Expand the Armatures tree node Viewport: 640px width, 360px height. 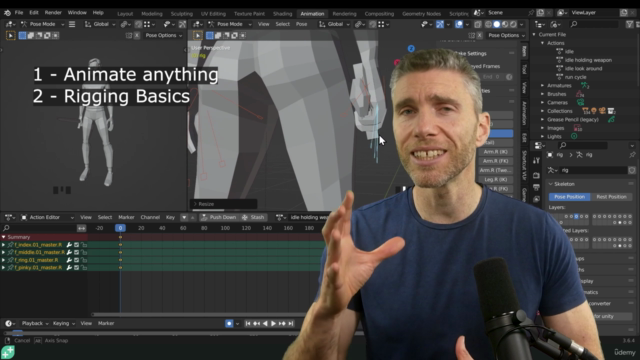543,86
